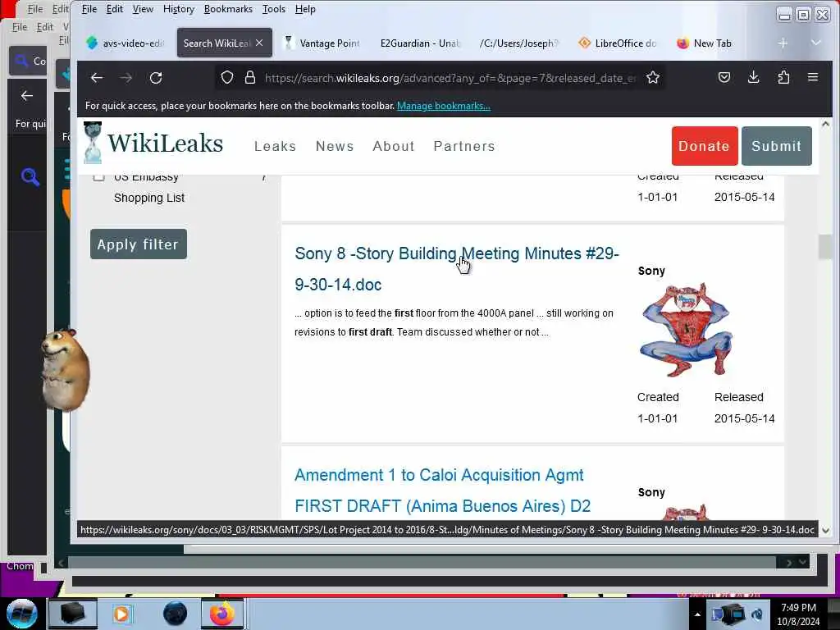Click the page vertical scrollbar thumb
The image size is (840, 630).
coord(825,247)
